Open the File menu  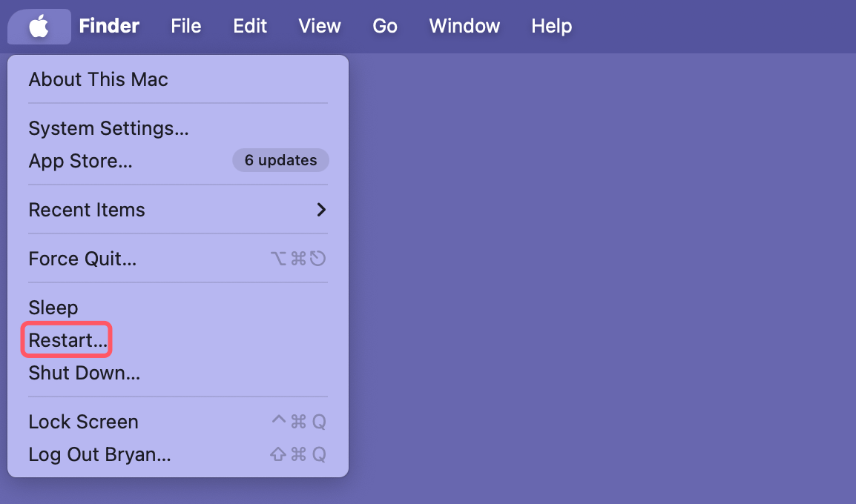coord(185,27)
